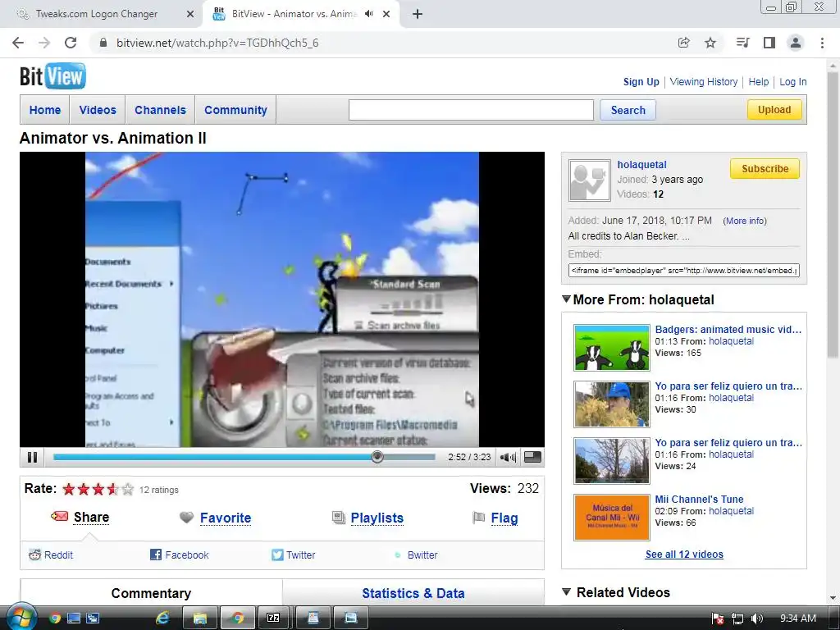
Task: Click the Share envelope icon
Action: (x=59, y=517)
